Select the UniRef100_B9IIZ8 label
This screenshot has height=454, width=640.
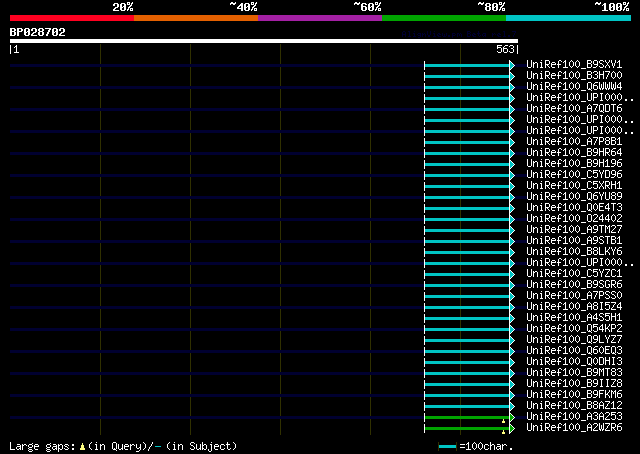tap(574, 384)
